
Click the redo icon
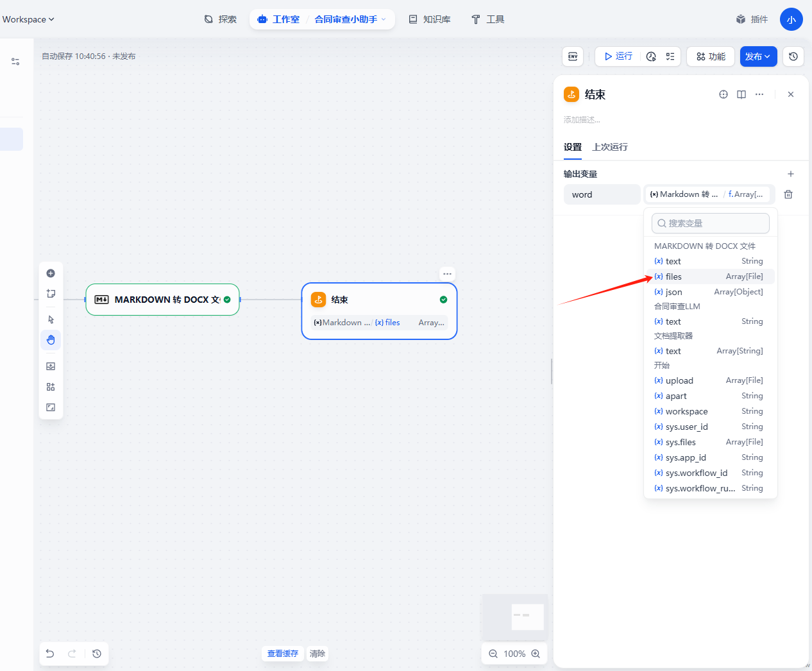pos(72,654)
